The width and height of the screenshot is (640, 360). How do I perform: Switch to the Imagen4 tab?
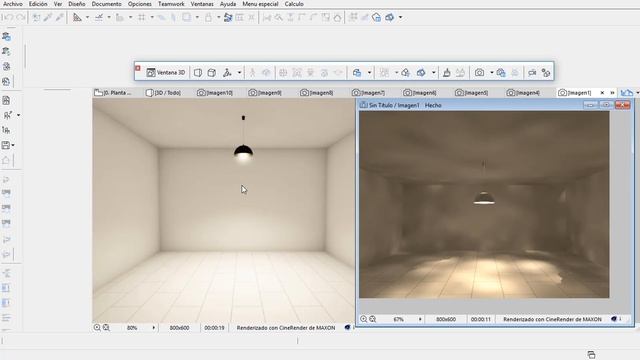pos(523,93)
